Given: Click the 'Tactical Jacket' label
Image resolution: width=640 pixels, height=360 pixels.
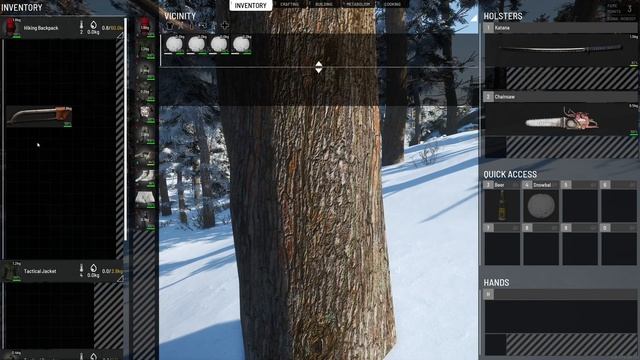Looking at the screenshot, I should coord(40,271).
